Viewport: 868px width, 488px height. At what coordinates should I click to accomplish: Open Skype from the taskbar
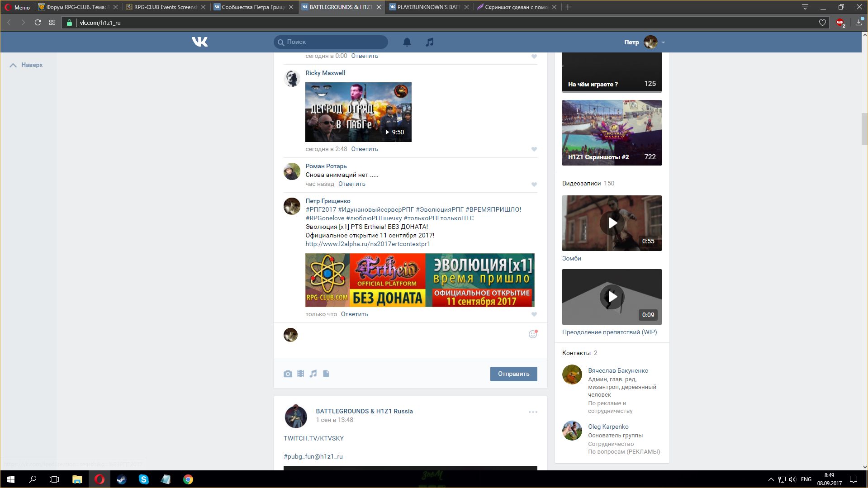coord(143,479)
